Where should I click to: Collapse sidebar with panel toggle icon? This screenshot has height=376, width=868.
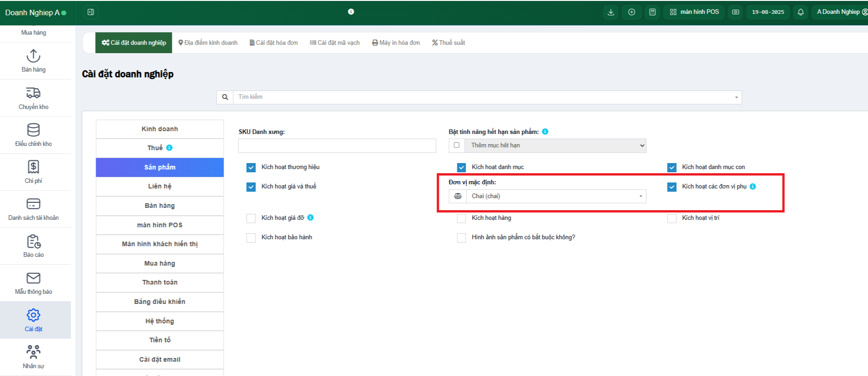[91, 12]
